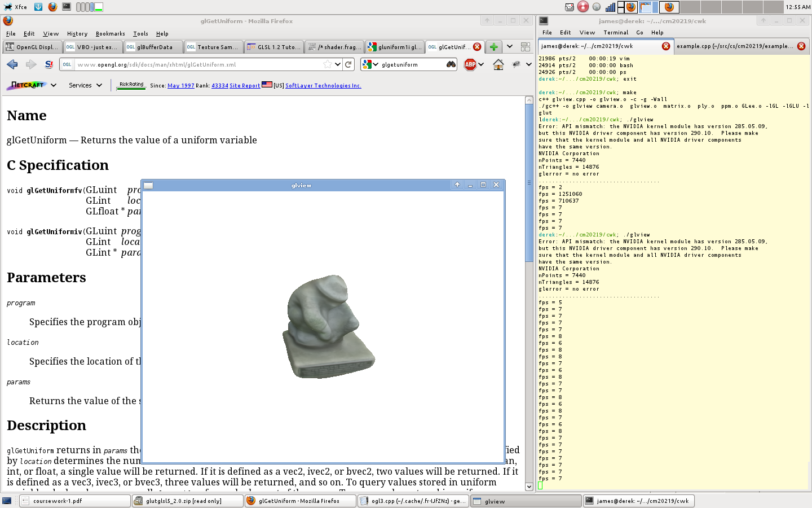Close the glGetUniform browser tab
The height and width of the screenshot is (508, 812).
(477, 47)
